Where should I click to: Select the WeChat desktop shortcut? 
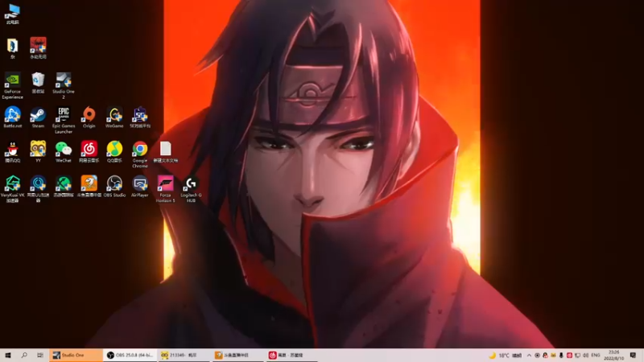(x=64, y=152)
